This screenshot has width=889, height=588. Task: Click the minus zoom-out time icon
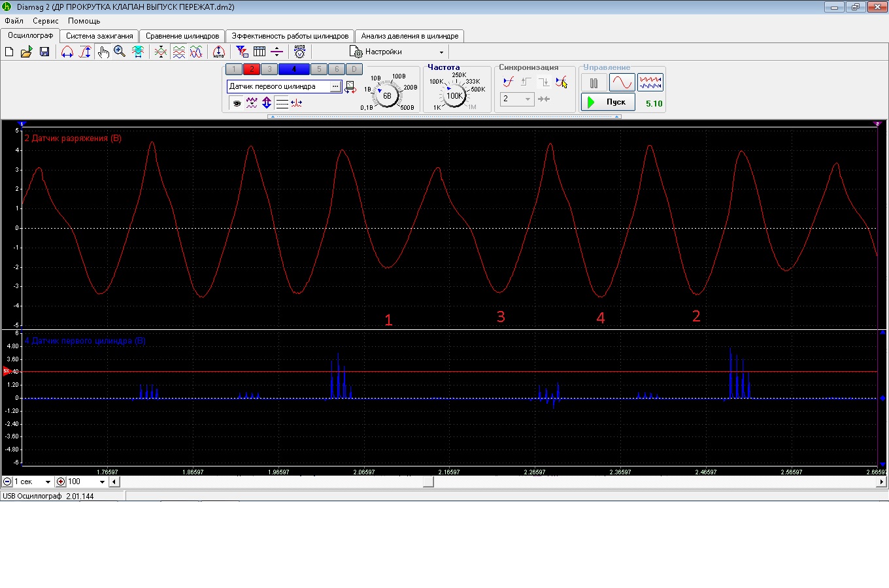7,482
